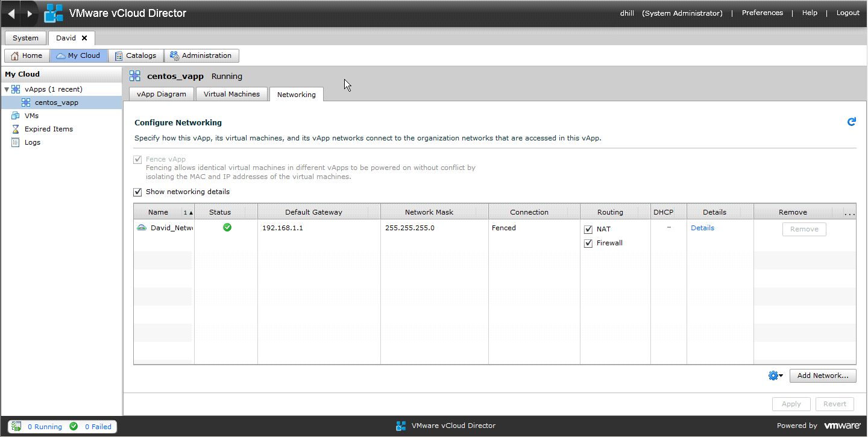Sort by the Name column header
The image size is (868, 437).
158,212
